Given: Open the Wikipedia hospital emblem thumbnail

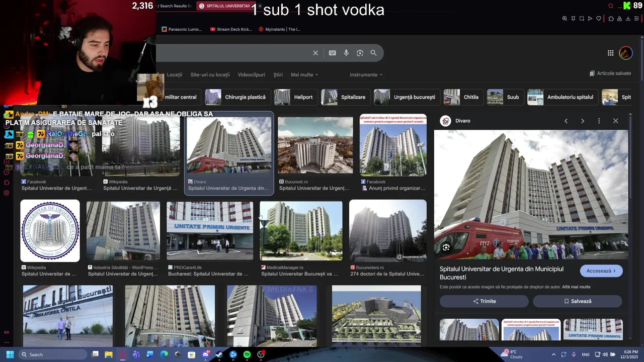Looking at the screenshot, I should point(50,231).
